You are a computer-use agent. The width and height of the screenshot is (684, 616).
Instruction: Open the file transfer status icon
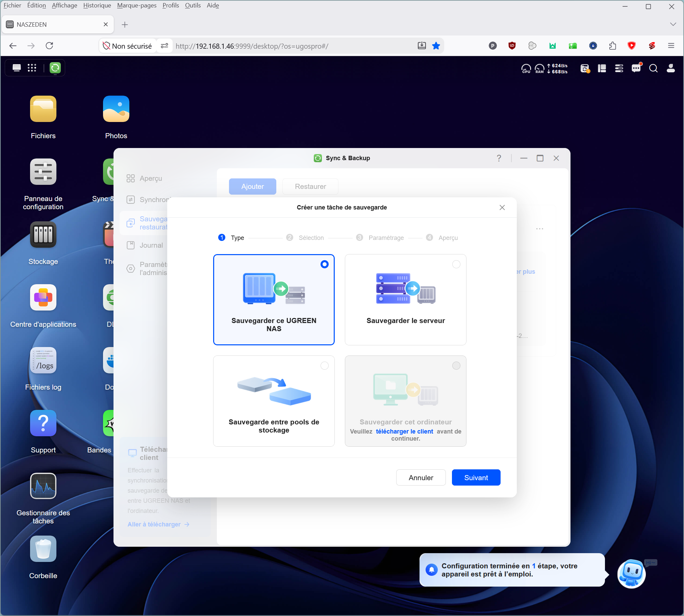(585, 68)
